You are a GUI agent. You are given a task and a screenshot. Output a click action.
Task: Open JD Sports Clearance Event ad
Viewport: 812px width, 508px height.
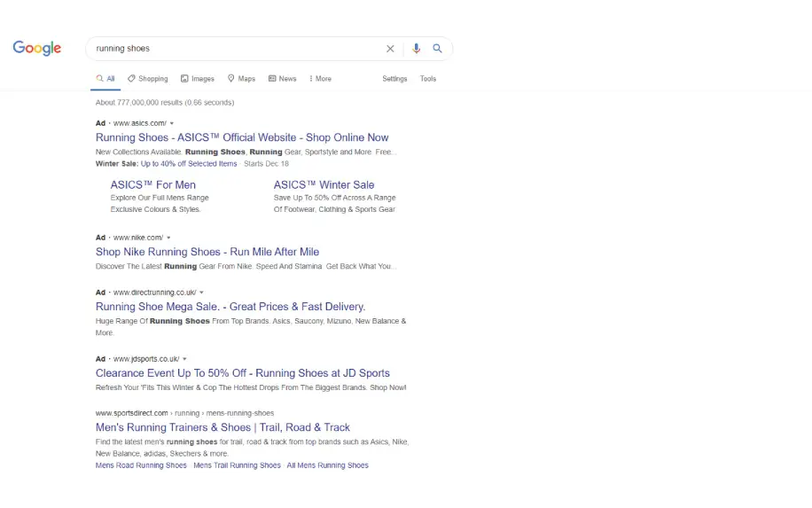(x=242, y=373)
